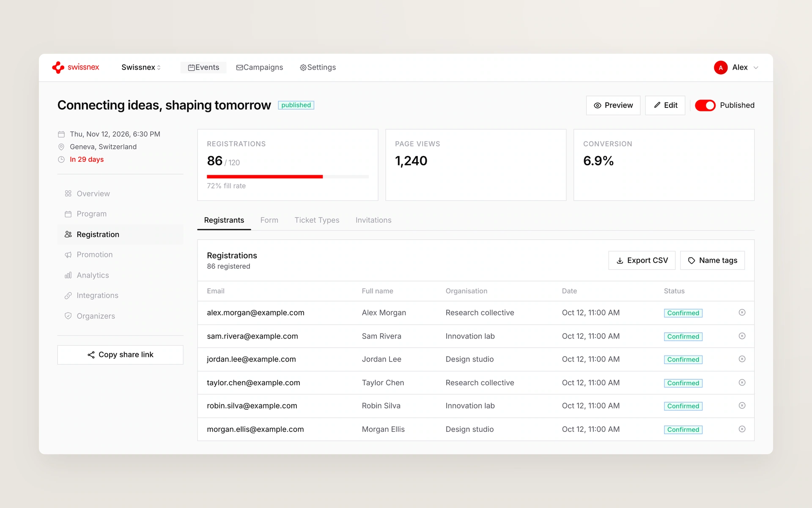This screenshot has width=812, height=508.
Task: Open Integrations in the sidebar
Action: (120, 295)
